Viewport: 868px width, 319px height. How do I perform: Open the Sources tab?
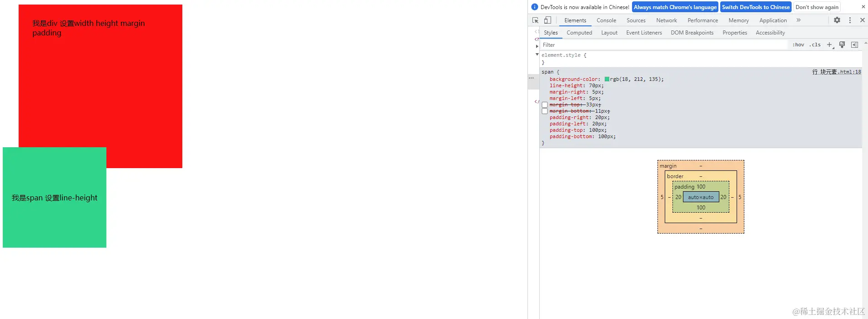636,20
